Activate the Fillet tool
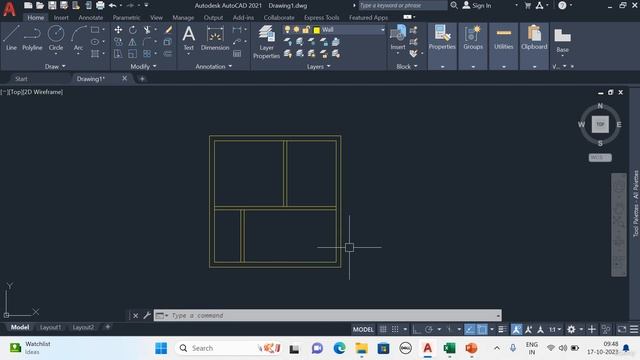 147,42
